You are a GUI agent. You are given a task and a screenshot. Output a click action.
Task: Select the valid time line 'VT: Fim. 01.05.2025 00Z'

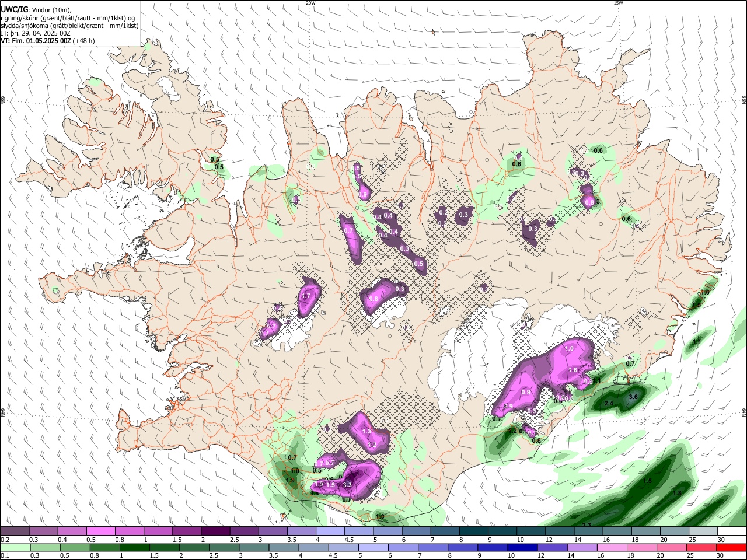click(36, 41)
